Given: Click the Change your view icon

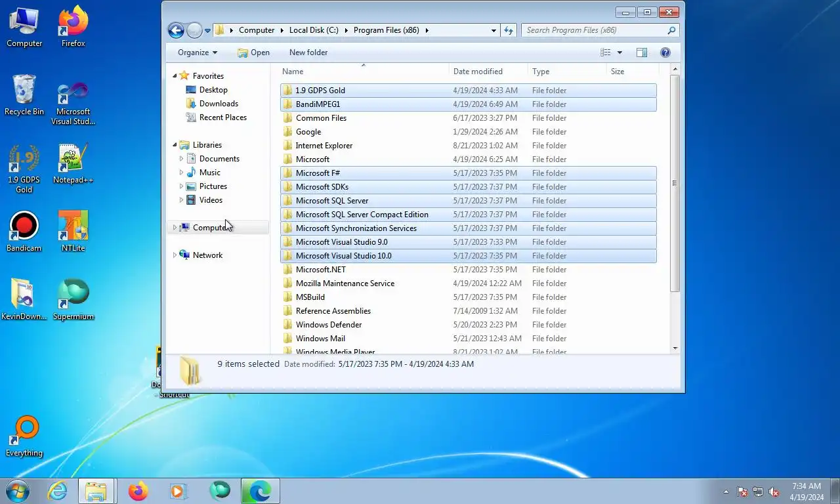Looking at the screenshot, I should [605, 52].
